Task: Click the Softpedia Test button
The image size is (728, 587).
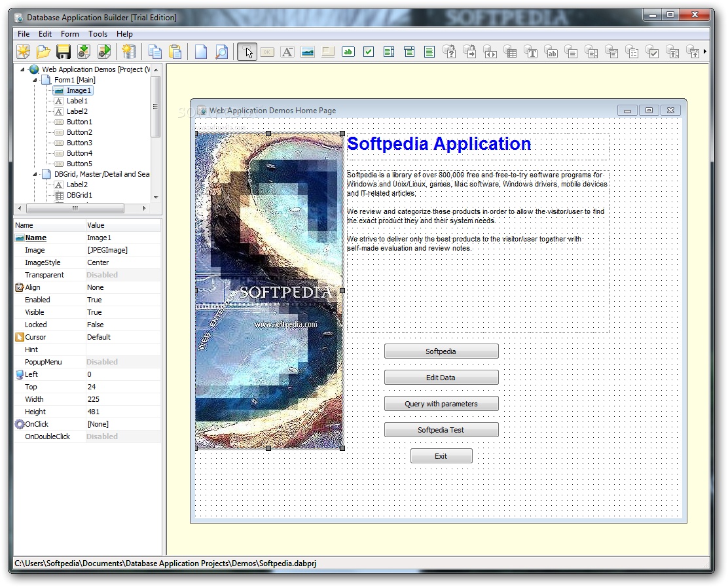Action: pyautogui.click(x=441, y=430)
